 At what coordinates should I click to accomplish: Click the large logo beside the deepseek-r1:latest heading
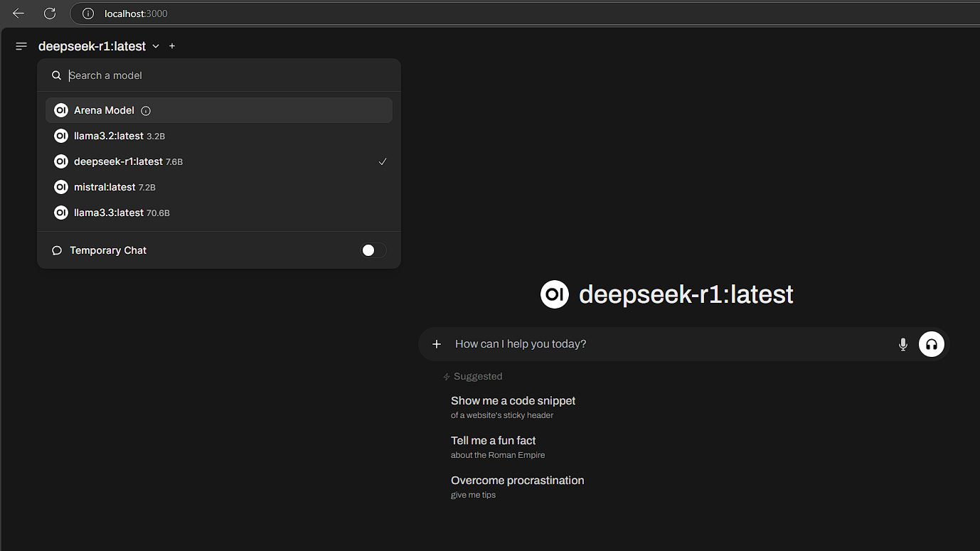(x=555, y=294)
